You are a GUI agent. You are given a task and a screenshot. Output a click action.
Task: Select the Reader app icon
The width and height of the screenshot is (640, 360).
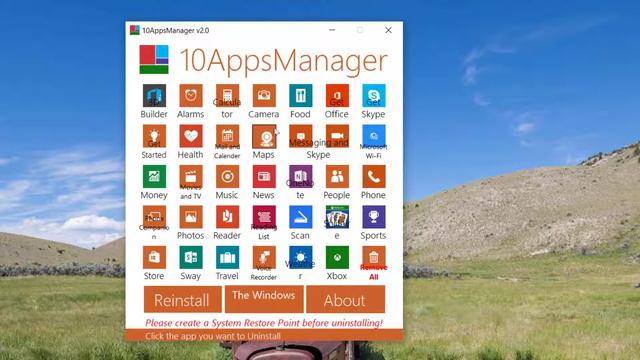coord(227,217)
